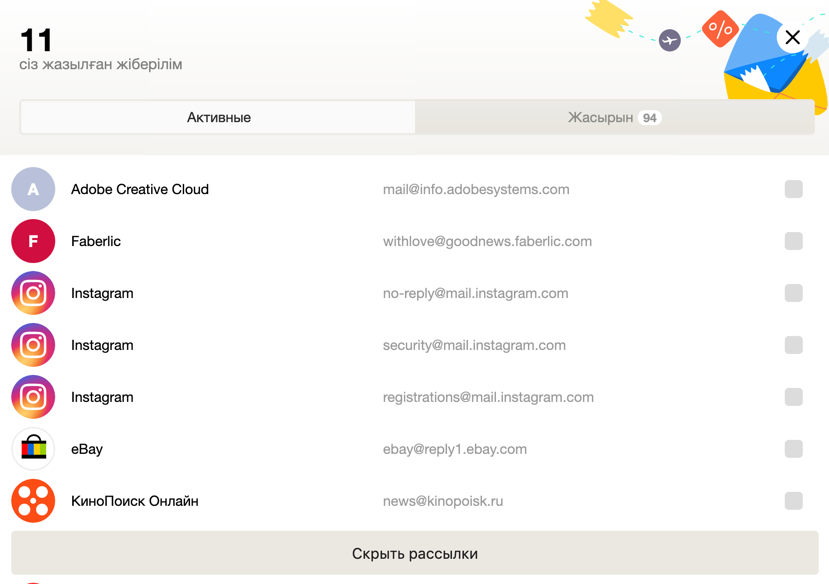Viewport: 829px width, 584px height.
Task: Click the eBay shopping bag icon
Action: tap(33, 449)
